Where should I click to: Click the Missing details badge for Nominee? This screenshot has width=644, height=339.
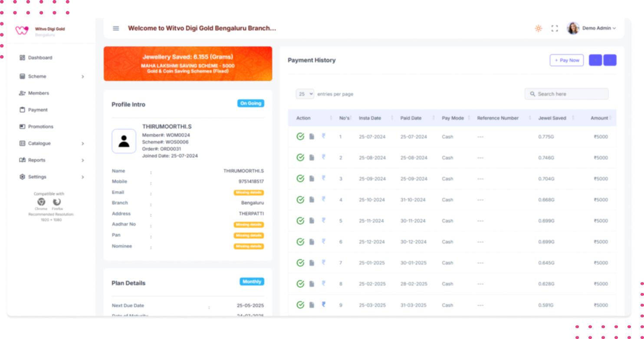(x=249, y=246)
